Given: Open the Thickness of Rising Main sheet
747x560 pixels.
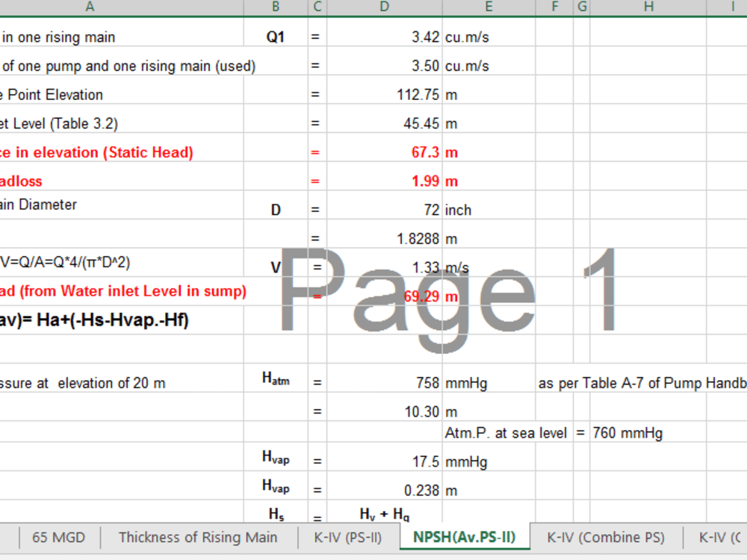Looking at the screenshot, I should coord(198,537).
